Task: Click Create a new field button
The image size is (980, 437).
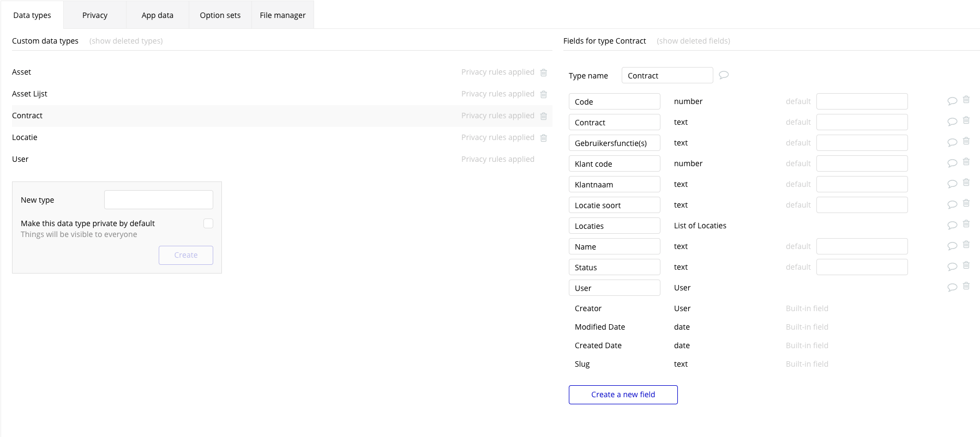Action: click(x=623, y=394)
